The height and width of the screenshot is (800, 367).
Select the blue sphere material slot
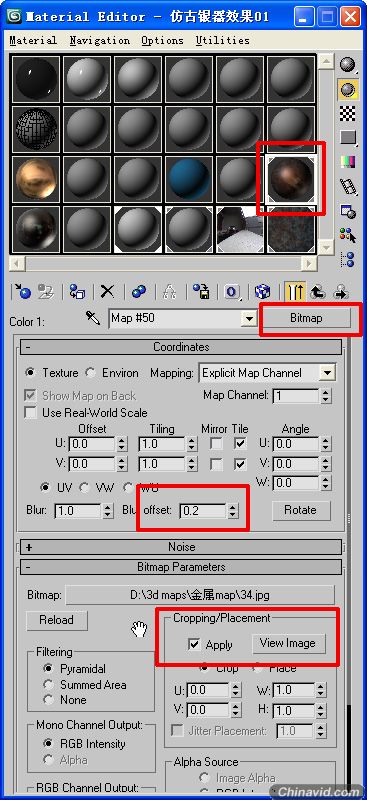(189, 179)
